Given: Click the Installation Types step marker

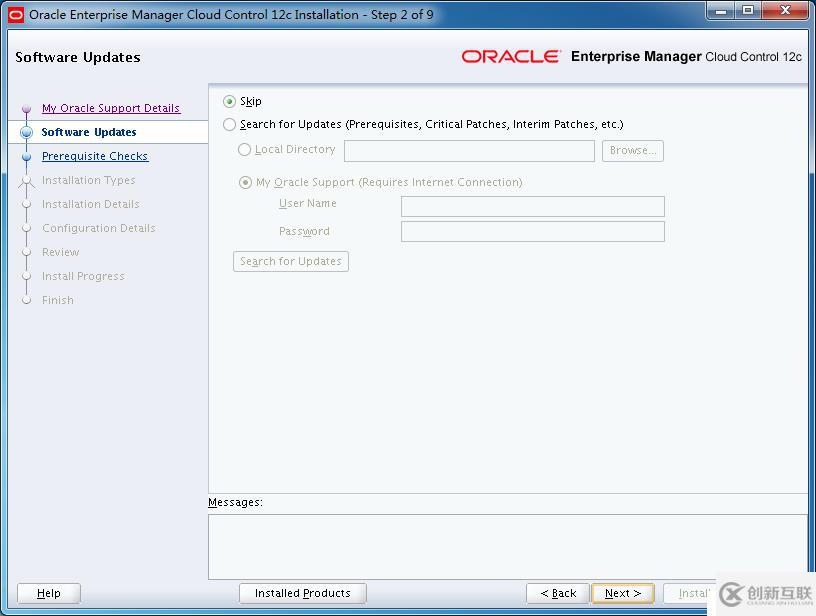Looking at the screenshot, I should coord(27,180).
